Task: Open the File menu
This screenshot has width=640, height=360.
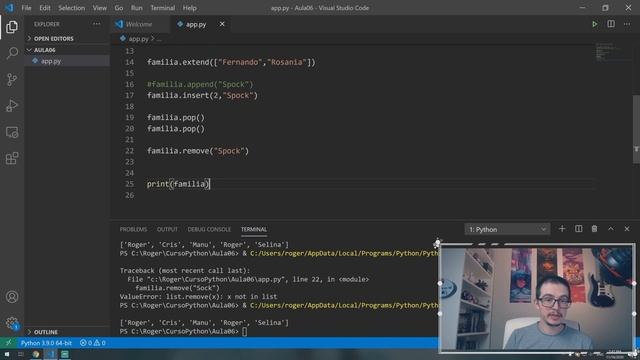Action: point(26,8)
